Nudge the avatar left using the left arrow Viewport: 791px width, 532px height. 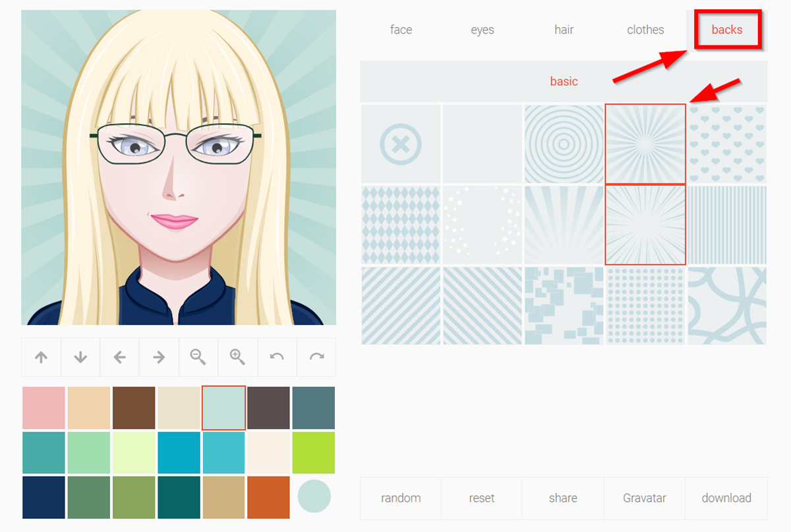click(x=119, y=357)
